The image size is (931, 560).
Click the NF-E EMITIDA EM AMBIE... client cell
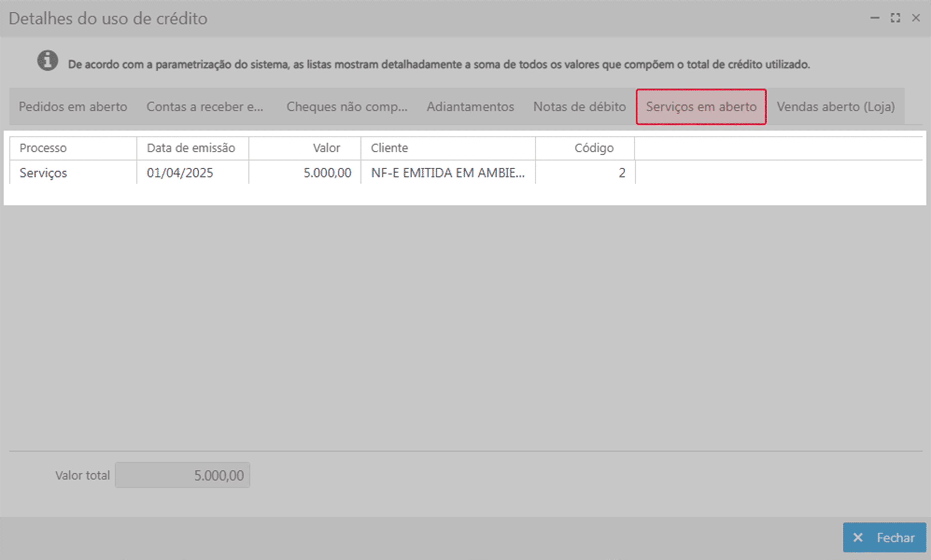coord(448,173)
